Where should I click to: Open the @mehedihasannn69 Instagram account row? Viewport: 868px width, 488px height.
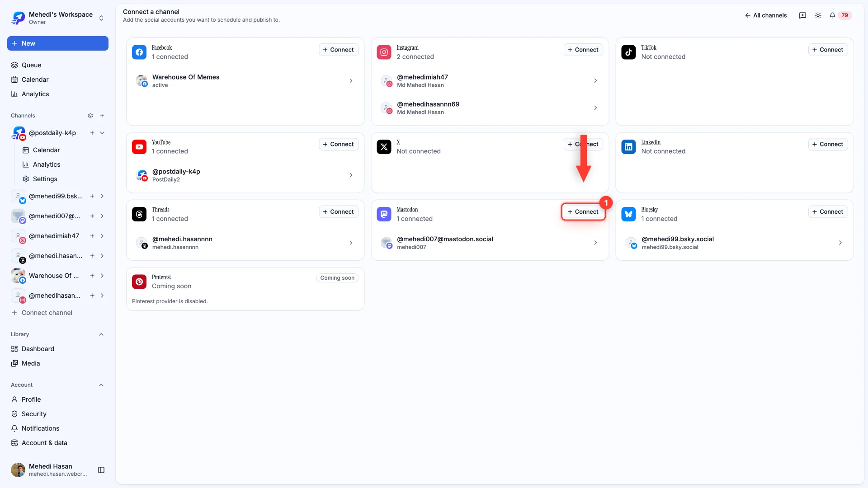pyautogui.click(x=490, y=108)
